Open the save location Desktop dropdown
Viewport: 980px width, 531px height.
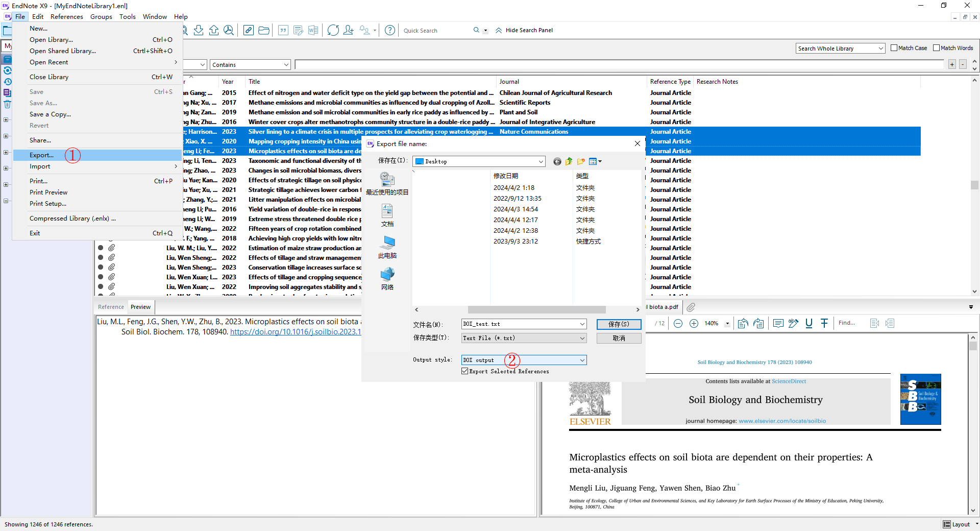click(x=479, y=161)
